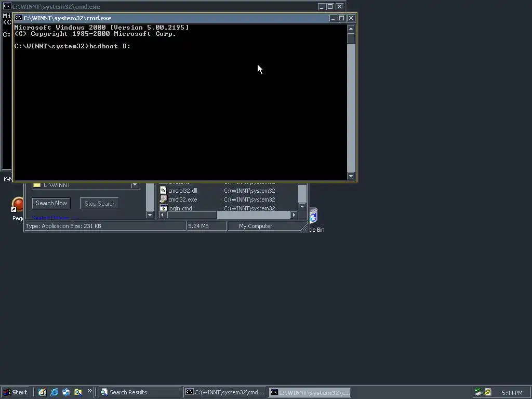Minimize the background cmd.exe window

[321, 6]
